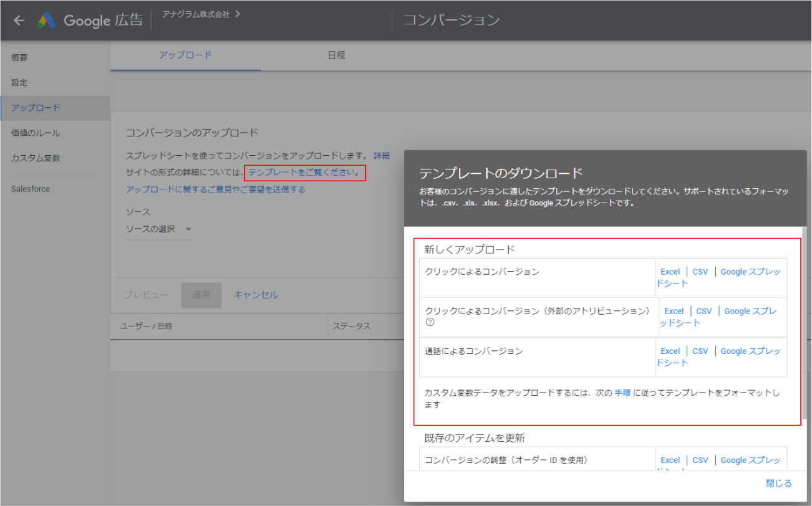The image size is (812, 506).
Task: Click the Google Ads logo
Action: tap(47, 21)
